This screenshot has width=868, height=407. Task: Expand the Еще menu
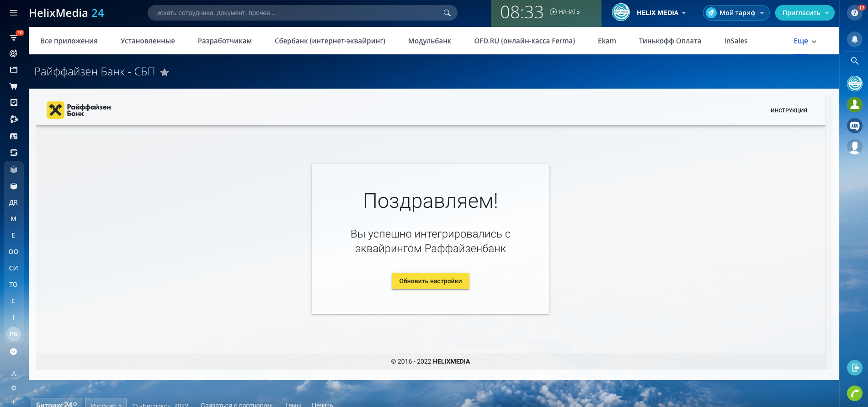(805, 41)
